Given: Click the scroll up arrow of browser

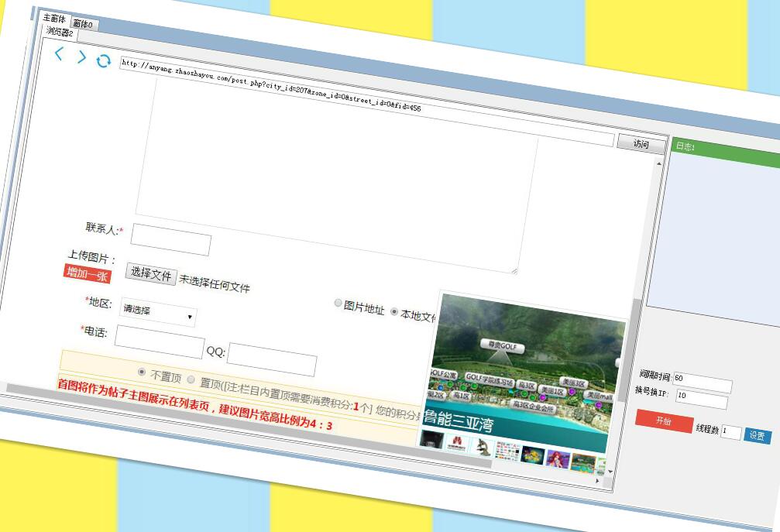Looking at the screenshot, I should 660,163.
